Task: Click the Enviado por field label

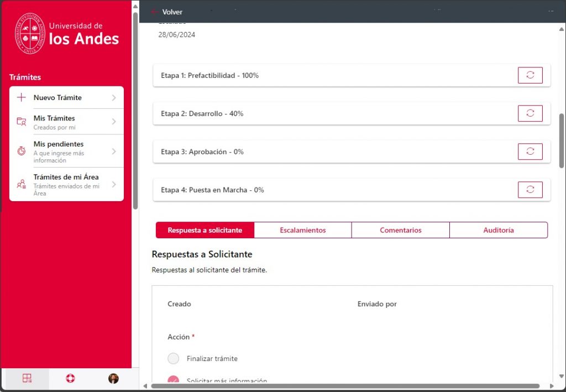Action: tap(377, 304)
